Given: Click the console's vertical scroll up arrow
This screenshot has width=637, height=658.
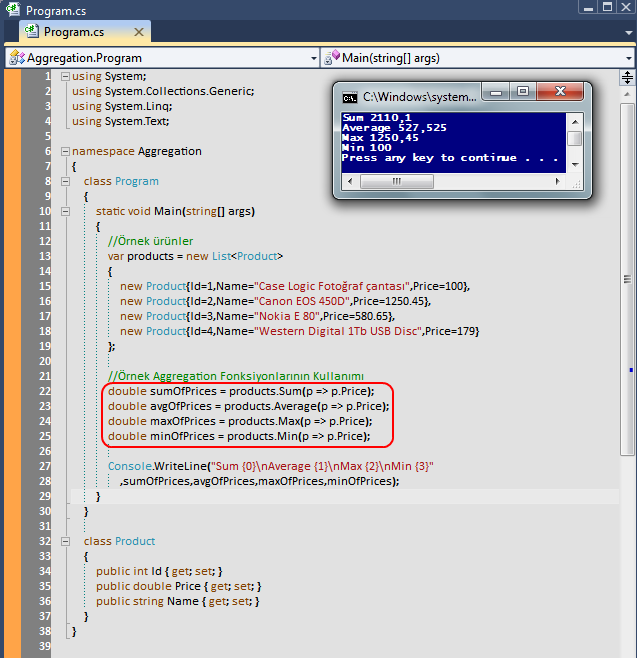Looking at the screenshot, I should (575, 120).
